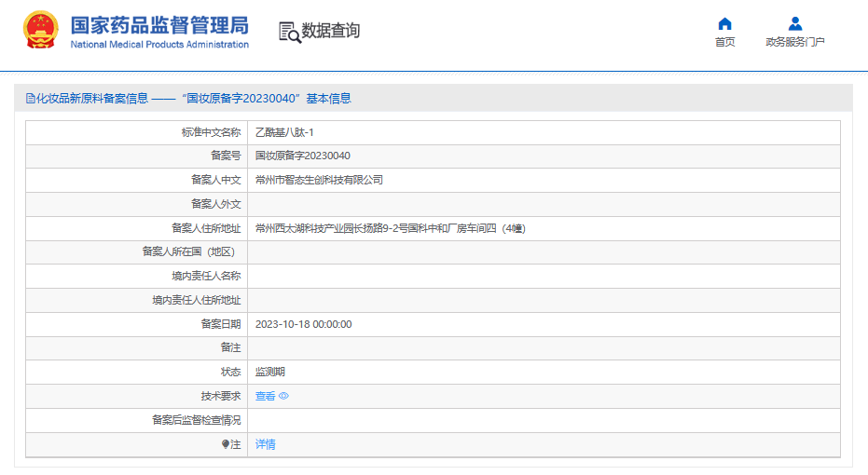Image resolution: width=868 pixels, height=475 pixels.
Task: Click the 标准中文名称 label cell
Action: click(137, 132)
